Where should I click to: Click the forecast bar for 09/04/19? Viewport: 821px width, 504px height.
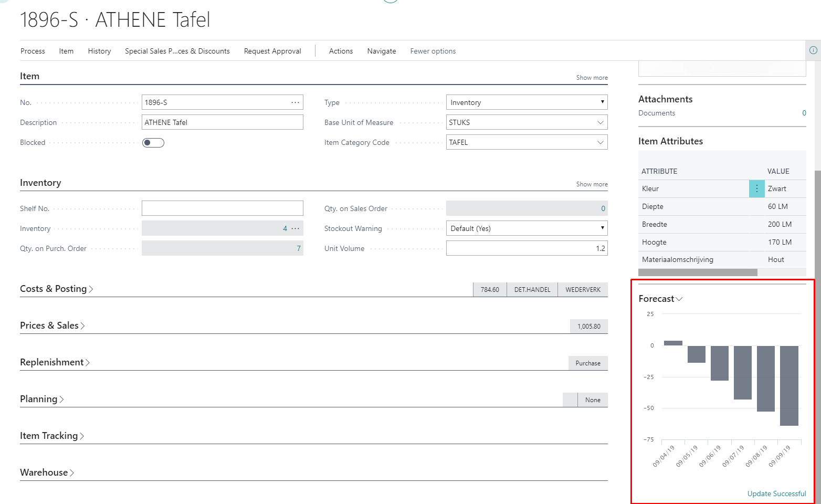point(673,343)
